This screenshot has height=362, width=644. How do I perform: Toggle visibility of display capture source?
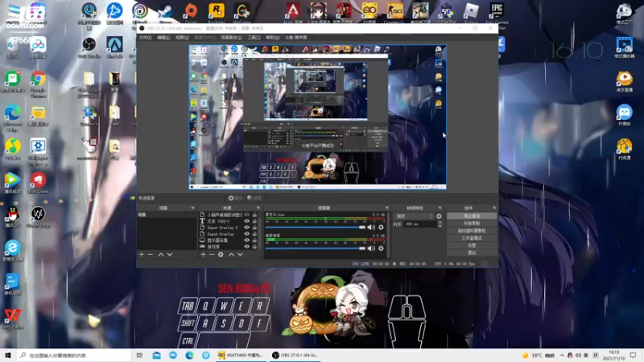click(x=247, y=240)
